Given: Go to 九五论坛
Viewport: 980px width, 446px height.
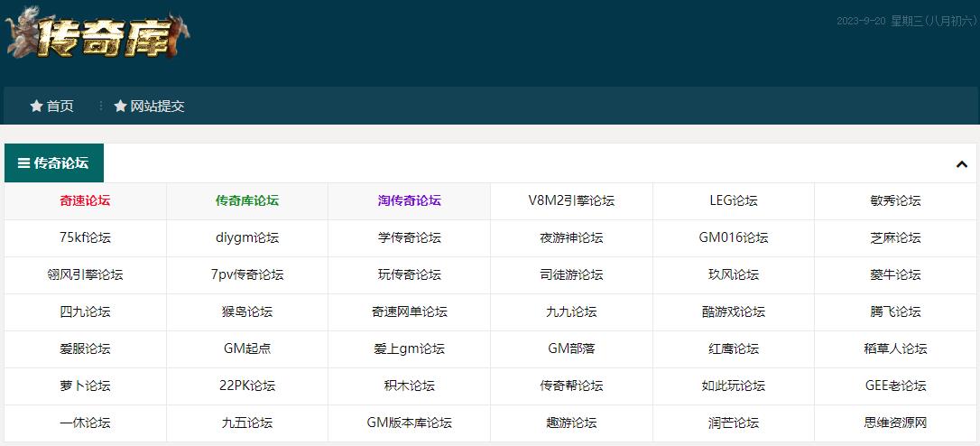Looking at the screenshot, I should pyautogui.click(x=247, y=423).
